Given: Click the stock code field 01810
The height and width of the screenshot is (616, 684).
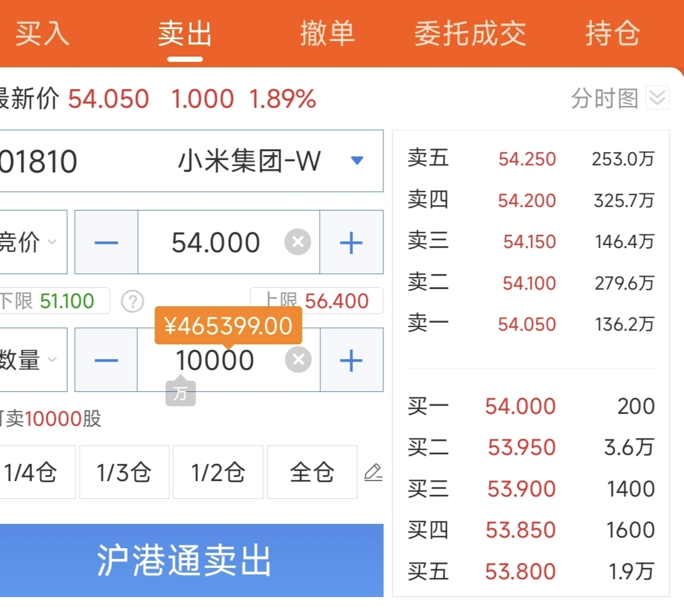Looking at the screenshot, I should (39, 162).
